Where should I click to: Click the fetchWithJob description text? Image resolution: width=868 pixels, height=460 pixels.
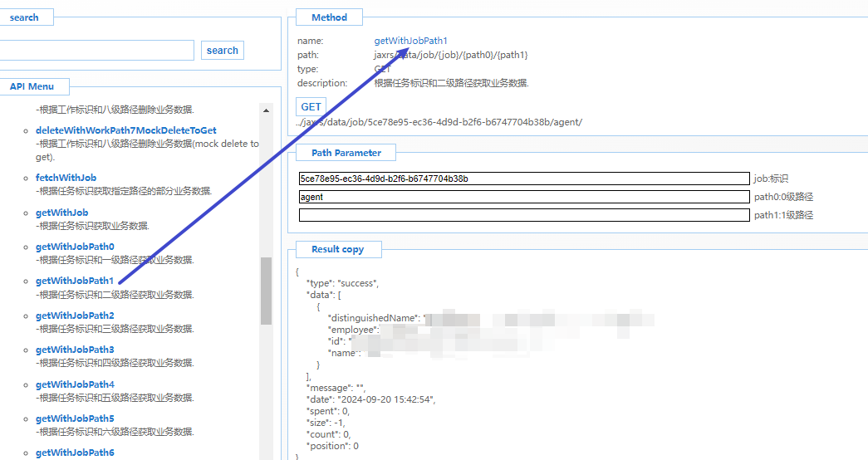tap(124, 191)
